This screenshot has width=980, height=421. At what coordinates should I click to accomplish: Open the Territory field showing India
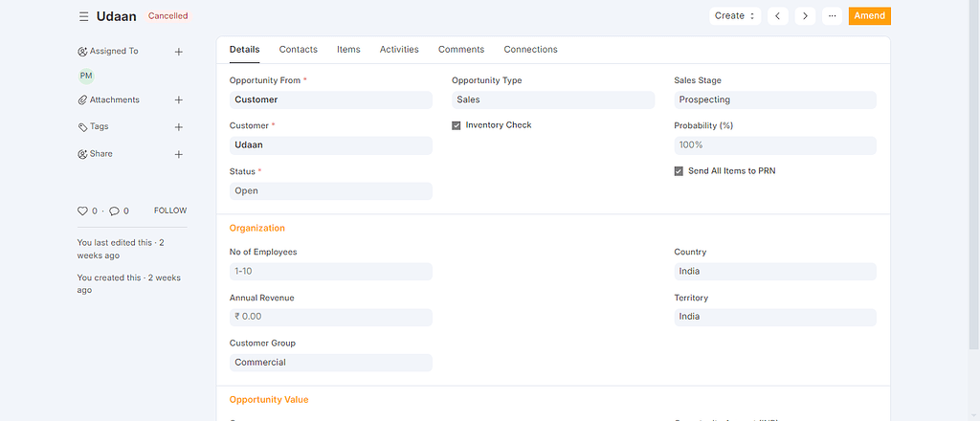pyautogui.click(x=775, y=317)
